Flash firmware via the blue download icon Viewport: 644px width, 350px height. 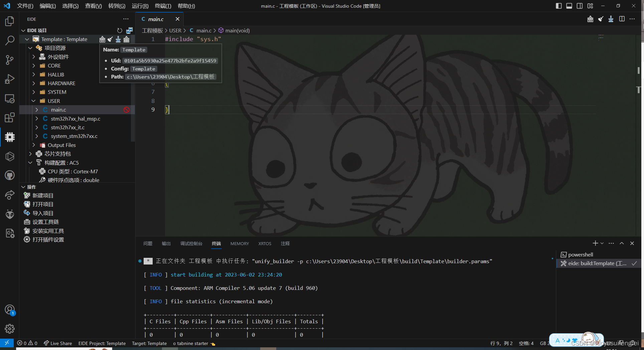pos(118,39)
